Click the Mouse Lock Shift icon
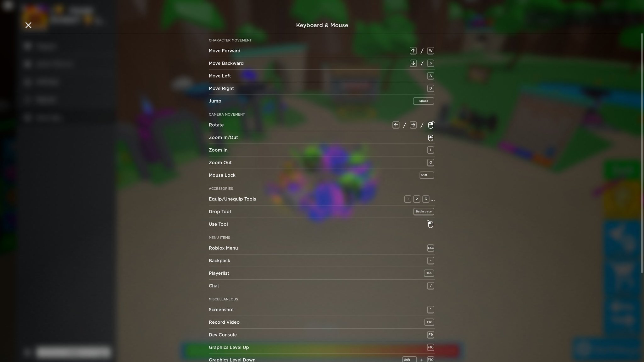 click(x=424, y=175)
